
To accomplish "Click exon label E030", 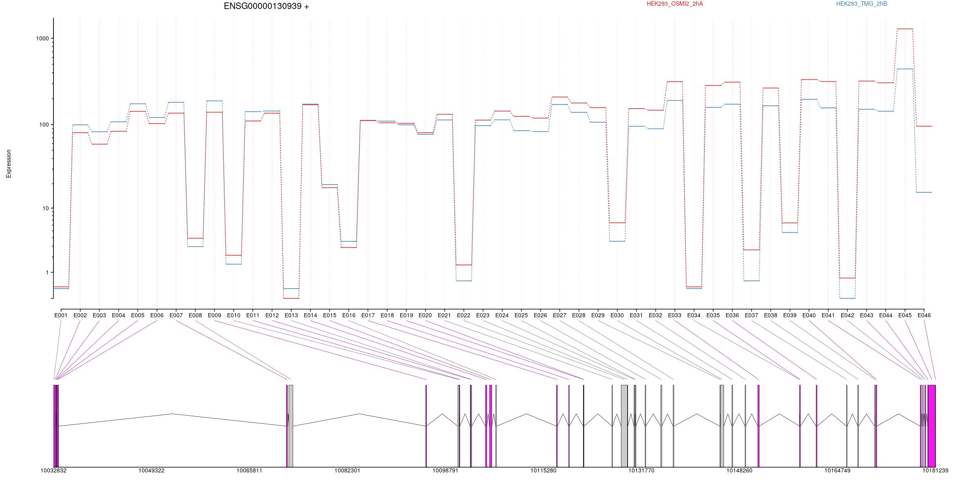I will tap(617, 315).
